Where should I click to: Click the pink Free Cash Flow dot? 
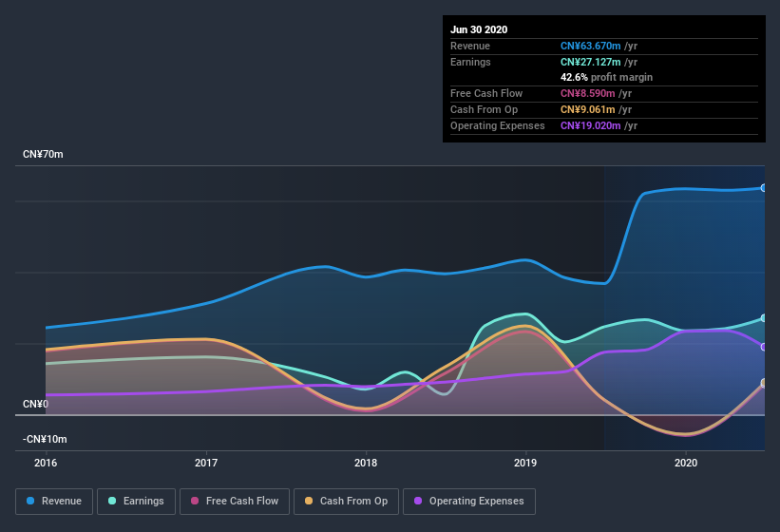[x=195, y=501]
